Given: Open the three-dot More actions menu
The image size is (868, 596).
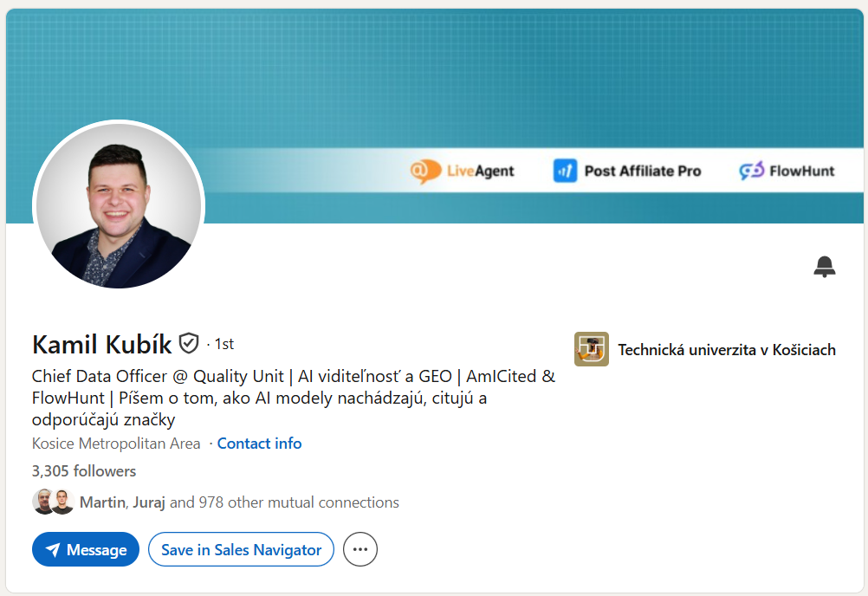Looking at the screenshot, I should (x=360, y=549).
